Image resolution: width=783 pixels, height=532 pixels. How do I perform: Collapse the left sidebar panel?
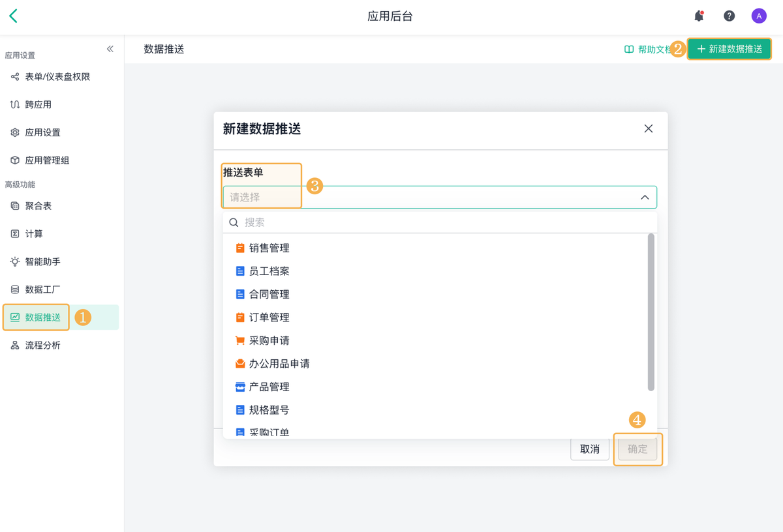pos(110,49)
